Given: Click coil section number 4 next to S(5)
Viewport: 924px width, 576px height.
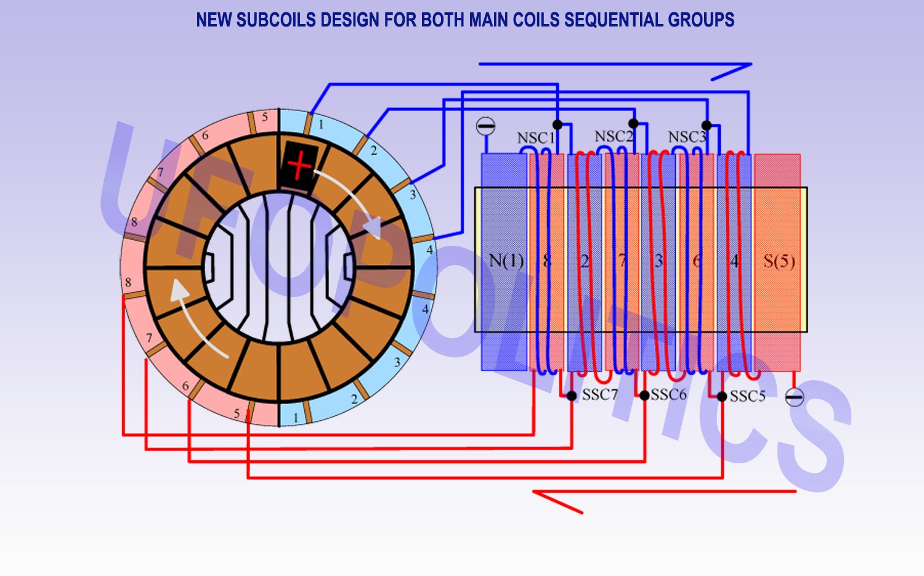Looking at the screenshot, I should (734, 261).
